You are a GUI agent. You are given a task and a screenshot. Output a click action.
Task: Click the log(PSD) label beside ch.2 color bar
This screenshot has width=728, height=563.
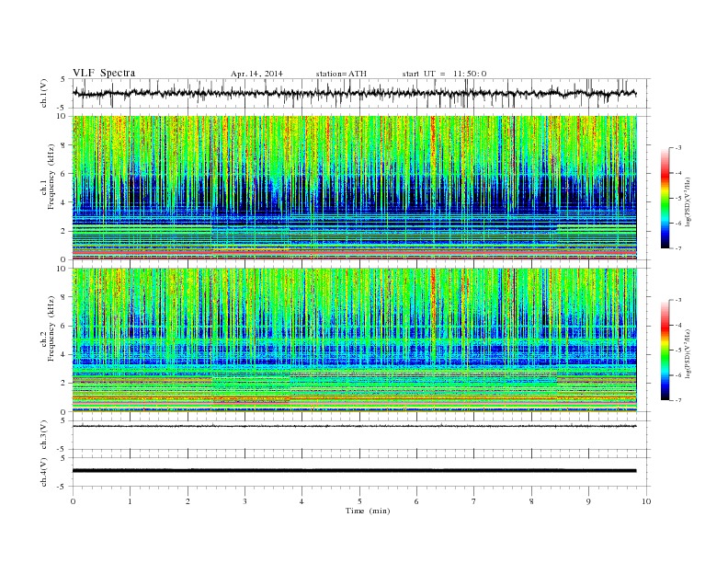click(688, 353)
